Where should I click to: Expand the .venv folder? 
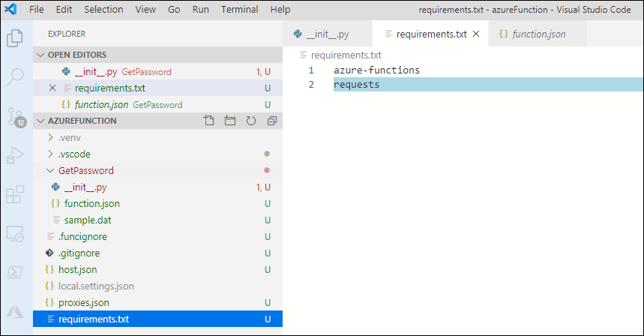[50, 137]
